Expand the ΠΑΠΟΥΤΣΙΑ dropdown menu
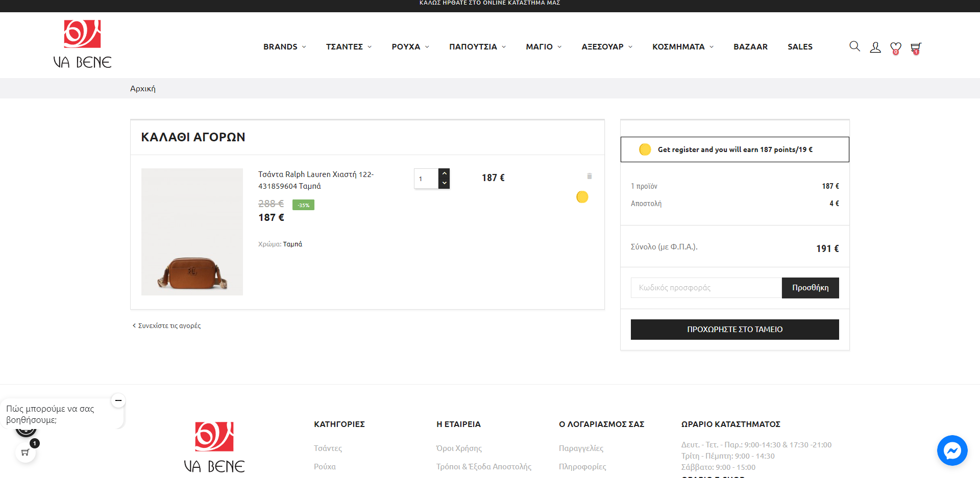The image size is (980, 478). (x=478, y=46)
